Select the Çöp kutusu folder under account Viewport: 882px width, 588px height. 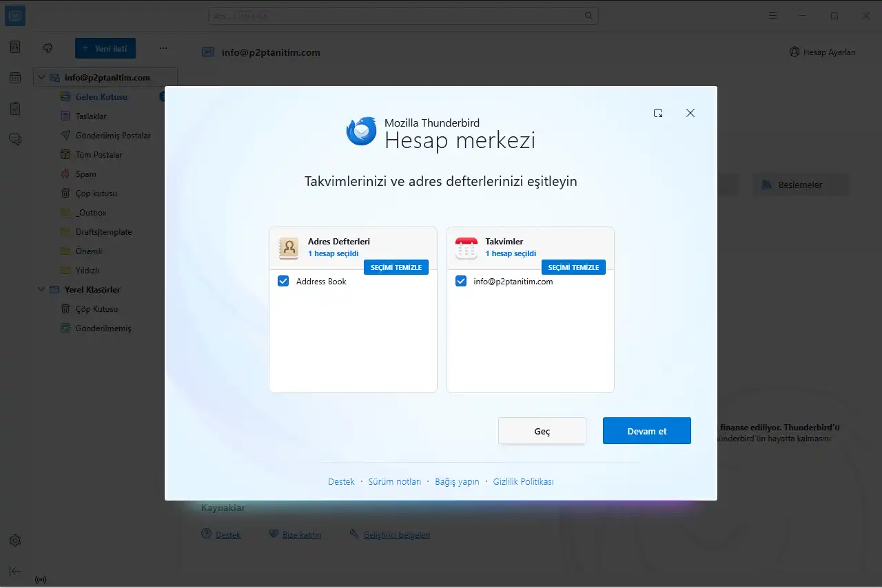coord(96,193)
